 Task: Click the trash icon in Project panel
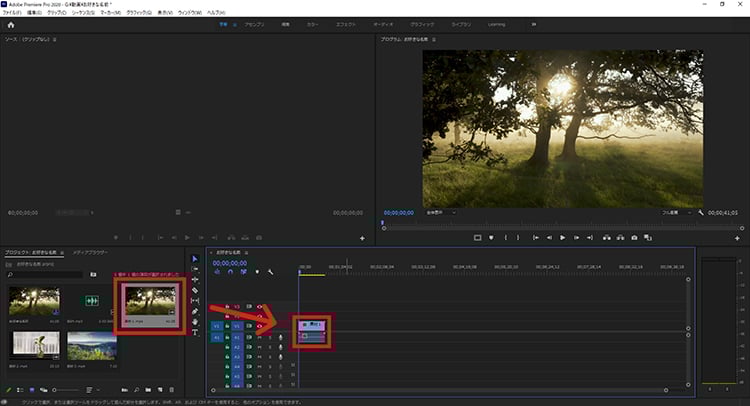[x=172, y=390]
